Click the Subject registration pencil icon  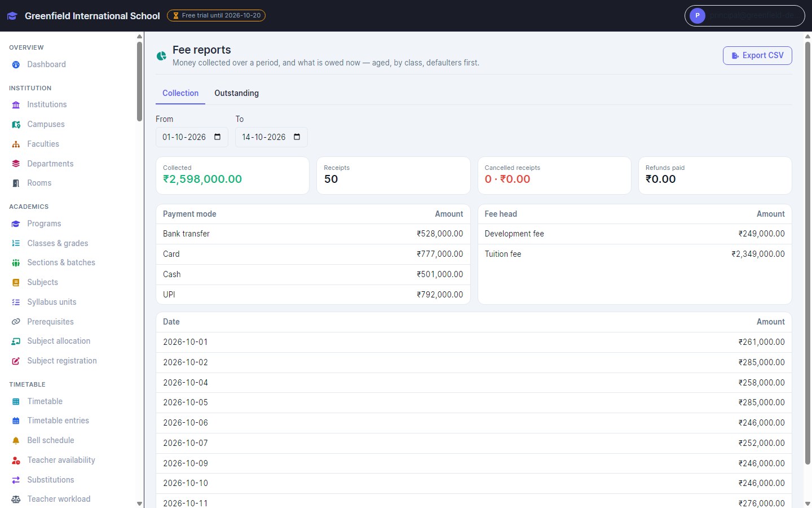pos(16,361)
